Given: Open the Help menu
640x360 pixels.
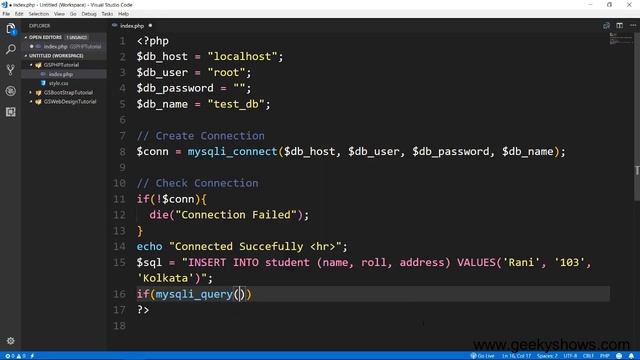Looking at the screenshot, I should click(123, 14).
